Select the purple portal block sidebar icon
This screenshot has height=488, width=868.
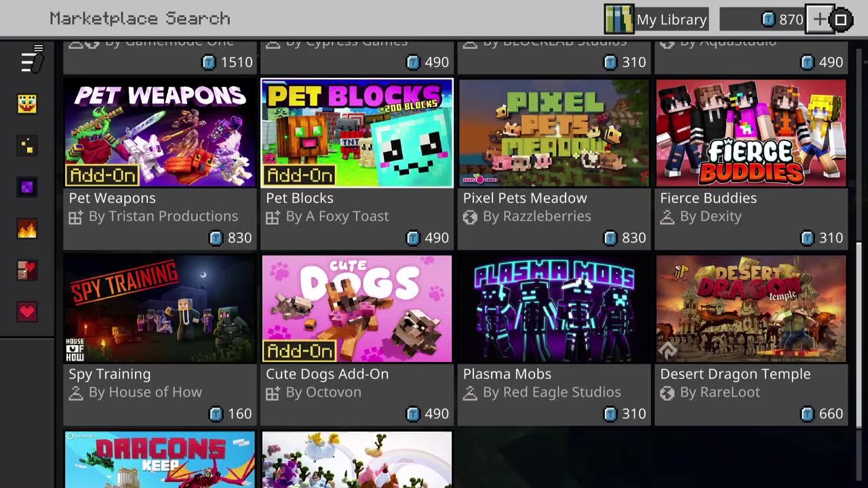coord(27,188)
